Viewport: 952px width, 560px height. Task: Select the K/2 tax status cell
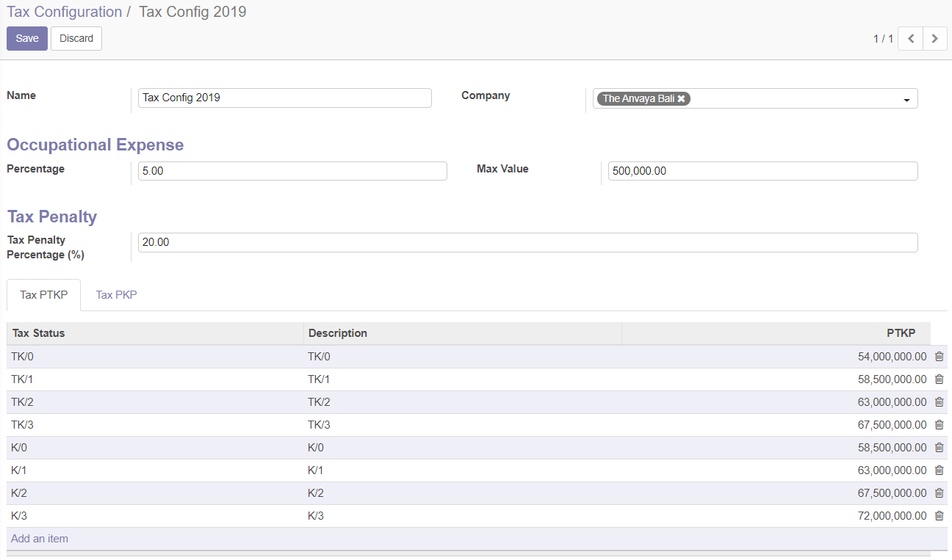click(155, 493)
